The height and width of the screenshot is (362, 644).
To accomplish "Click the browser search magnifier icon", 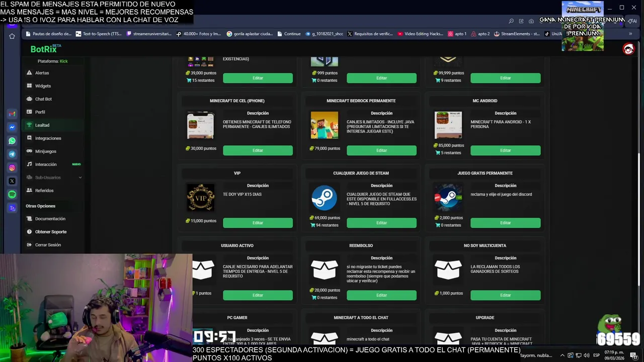I will coord(511,21).
